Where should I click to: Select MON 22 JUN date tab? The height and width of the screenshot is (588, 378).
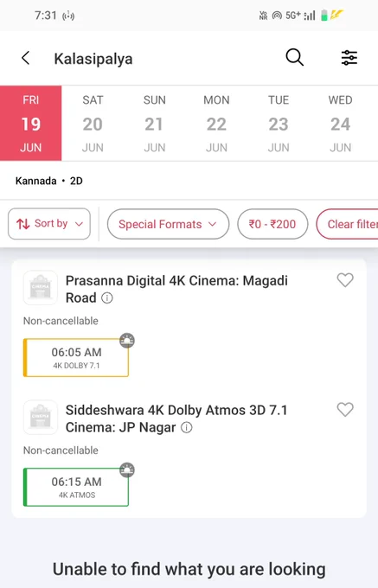click(216, 124)
